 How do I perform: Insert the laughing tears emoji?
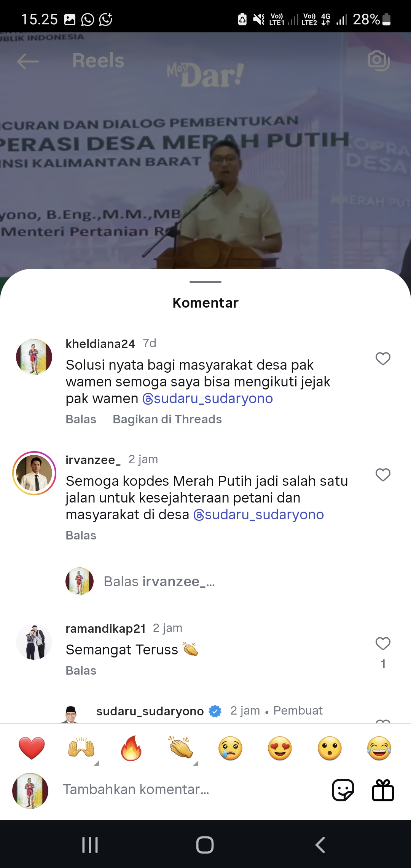click(x=379, y=748)
